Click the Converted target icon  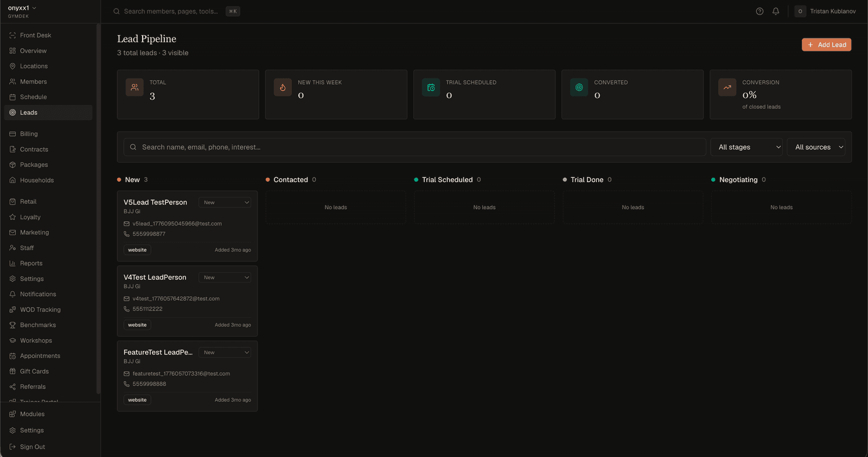pos(579,87)
